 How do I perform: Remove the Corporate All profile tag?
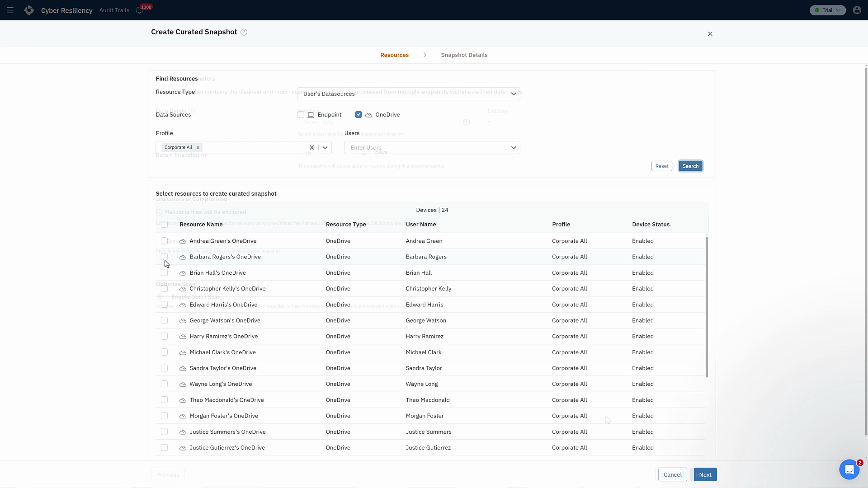coord(198,147)
